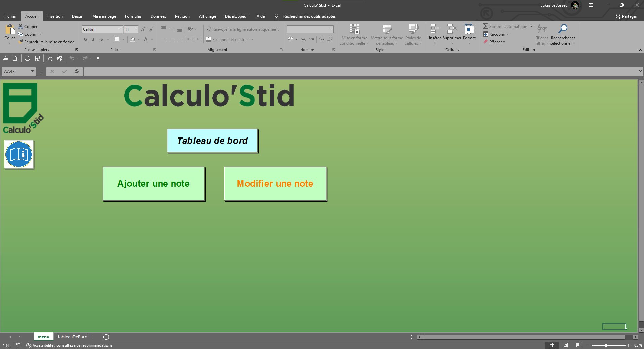
Task: Add a new sheet with plus icon
Action: (106, 337)
